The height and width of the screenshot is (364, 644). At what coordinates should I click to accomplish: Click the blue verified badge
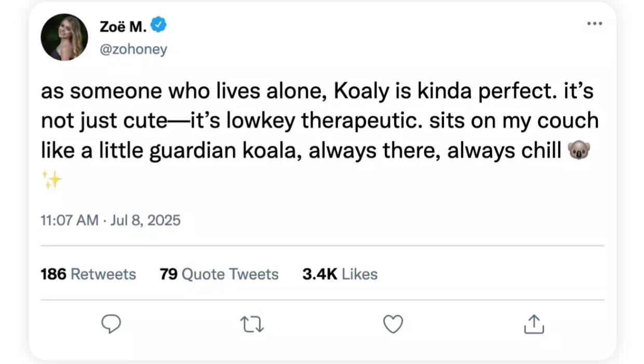(x=158, y=24)
